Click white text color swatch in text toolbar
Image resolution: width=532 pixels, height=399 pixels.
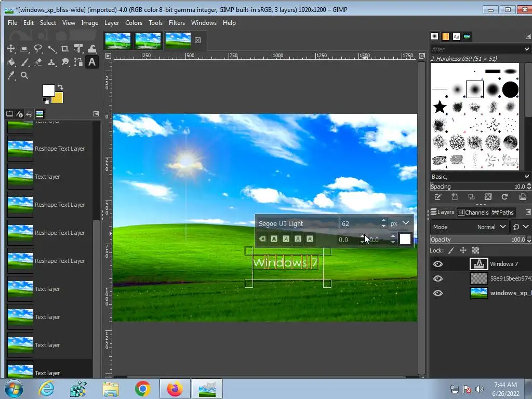click(x=405, y=239)
